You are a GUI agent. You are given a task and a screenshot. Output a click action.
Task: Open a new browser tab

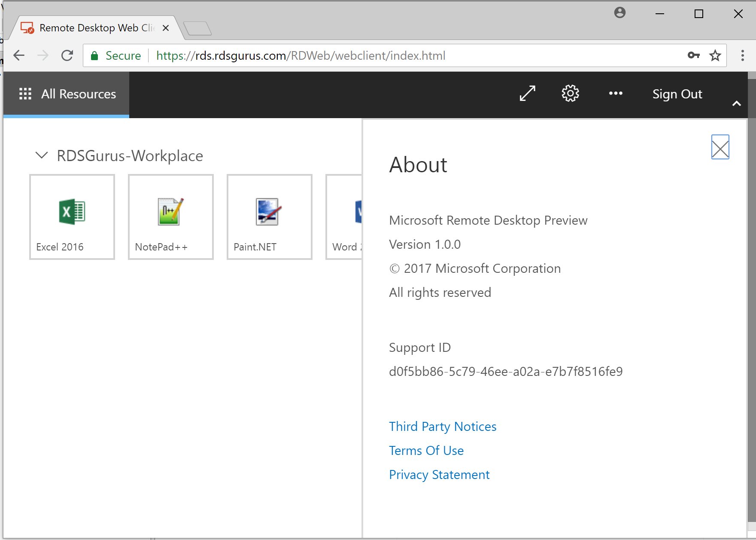coord(197,28)
